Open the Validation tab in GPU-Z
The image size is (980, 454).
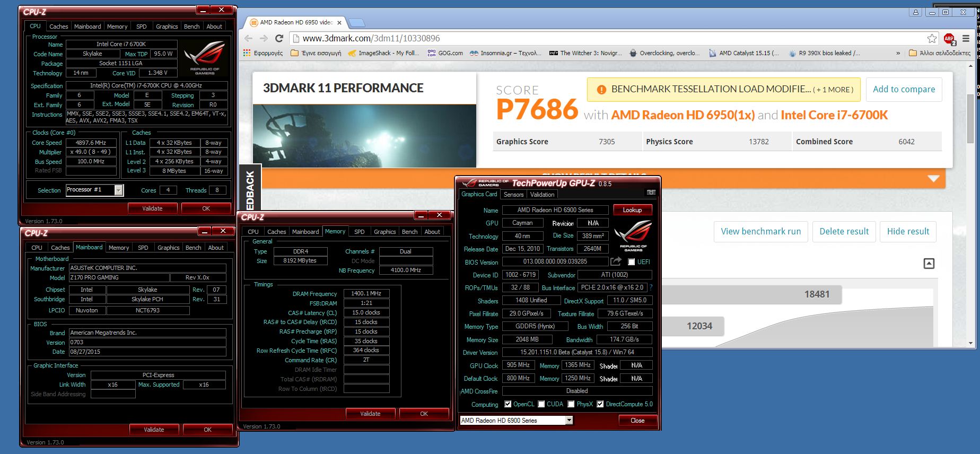(x=542, y=195)
